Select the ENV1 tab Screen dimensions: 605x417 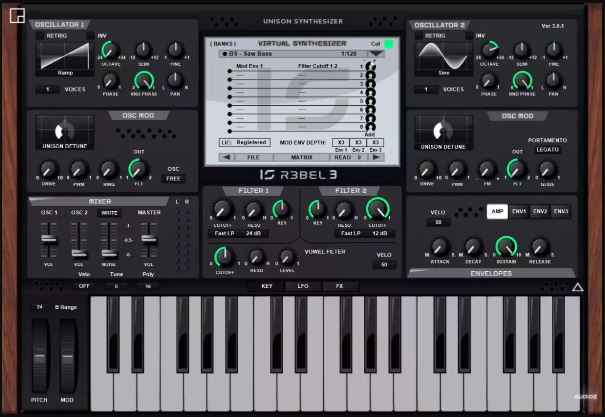tap(519, 211)
